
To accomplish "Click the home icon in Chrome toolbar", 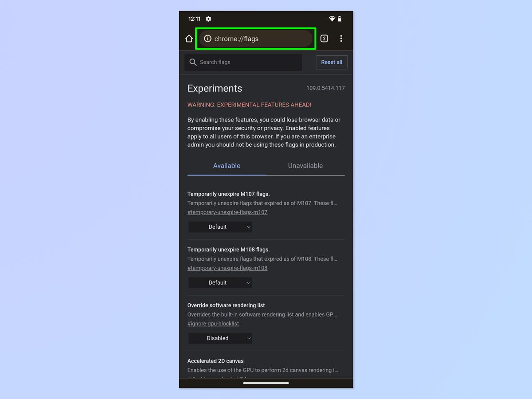I will pos(189,39).
